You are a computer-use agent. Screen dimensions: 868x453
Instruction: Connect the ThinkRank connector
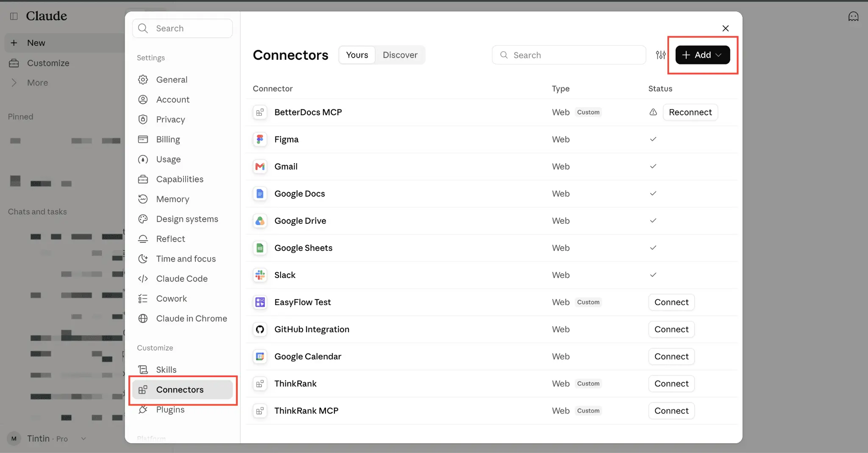671,384
